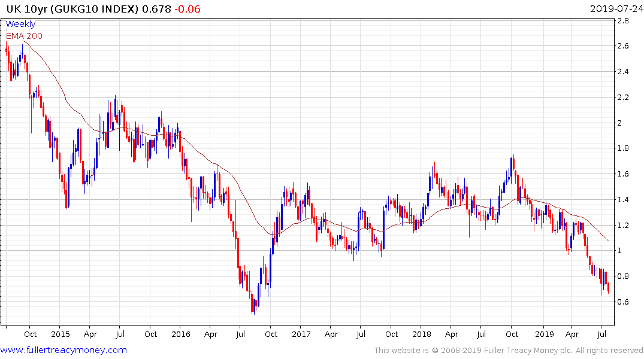The image size is (644, 359).
Task: Click the 2.8 y-axis label
Action: pyautogui.click(x=623, y=21)
